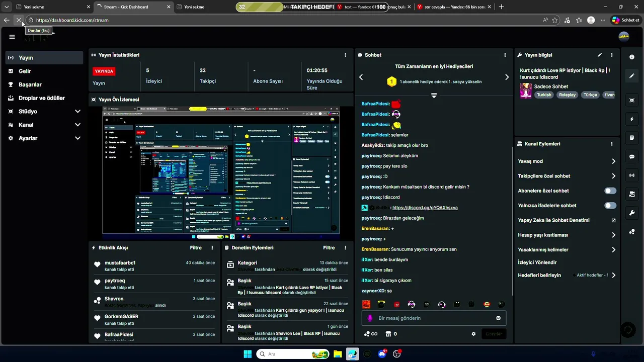The image size is (644, 362).
Task: Select the Roleplay stream tag
Action: (x=567, y=95)
